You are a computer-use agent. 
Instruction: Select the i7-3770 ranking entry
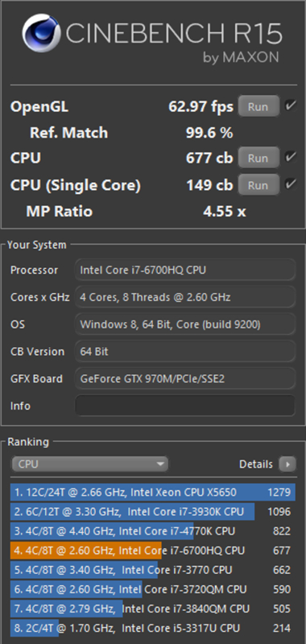153,570
